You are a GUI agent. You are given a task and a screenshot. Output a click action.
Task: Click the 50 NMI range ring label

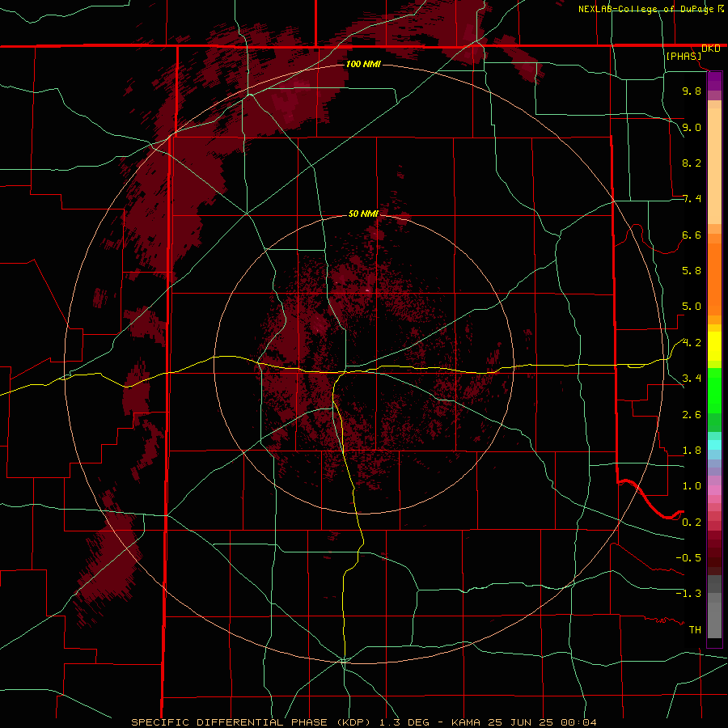363,214
